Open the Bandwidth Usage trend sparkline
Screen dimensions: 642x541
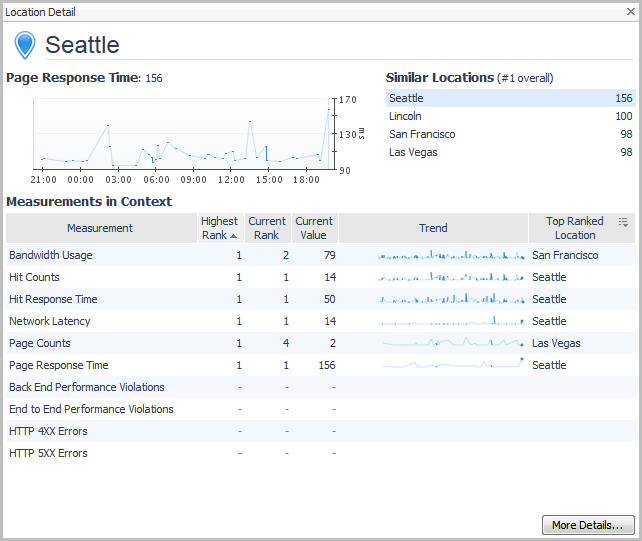[x=451, y=256]
